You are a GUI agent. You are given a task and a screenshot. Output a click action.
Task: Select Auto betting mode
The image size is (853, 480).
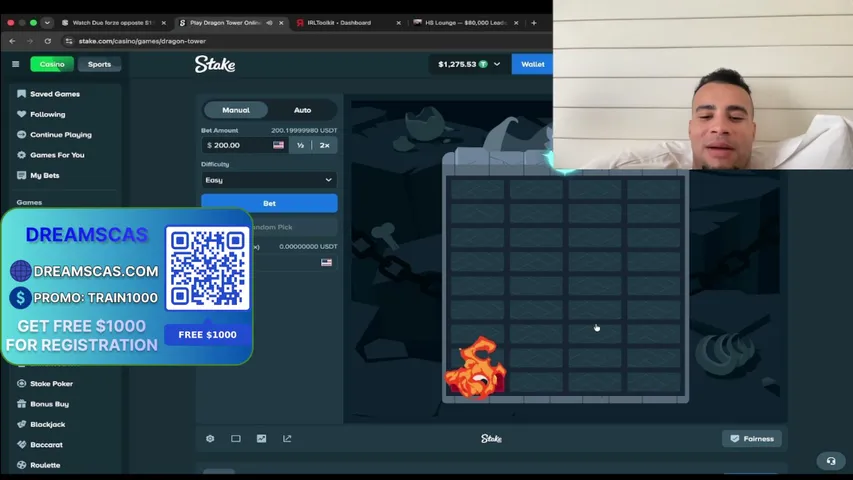302,110
